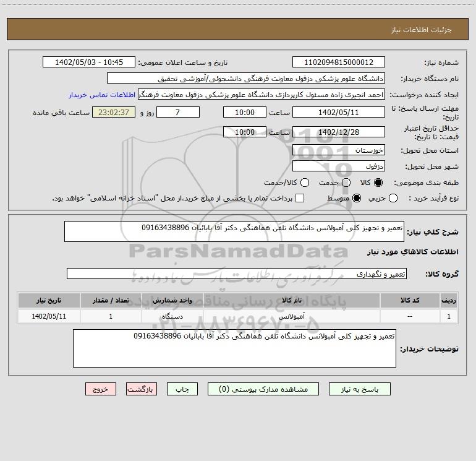Click response deadline hour 10:00 field
Screen dimensions: 476x461
pos(245,112)
